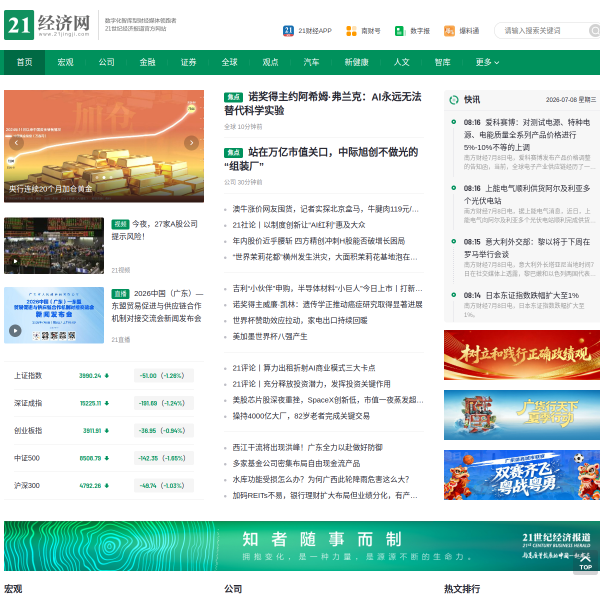This screenshot has height=600, width=600.
Task: Click the 上证指数 index row
Action: [104, 376]
